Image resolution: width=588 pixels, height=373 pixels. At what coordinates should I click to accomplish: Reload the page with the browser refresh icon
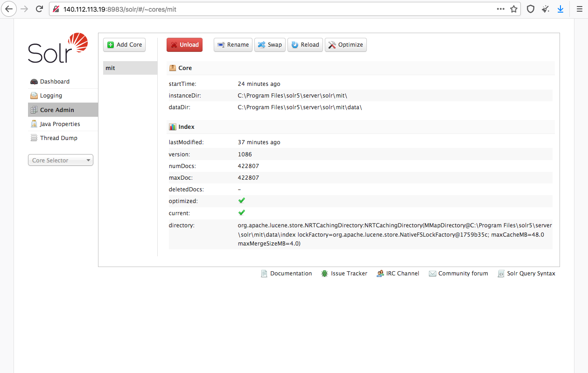point(40,9)
